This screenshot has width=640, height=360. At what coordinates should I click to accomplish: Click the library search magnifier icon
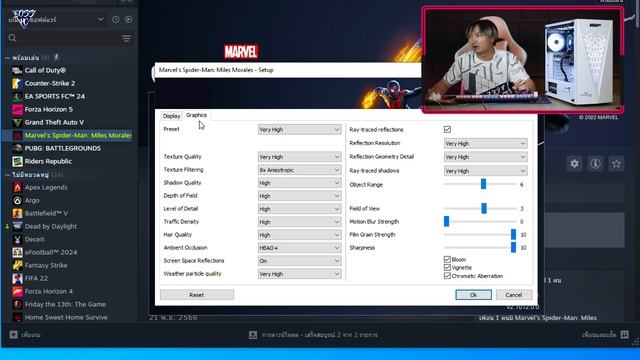(12, 38)
